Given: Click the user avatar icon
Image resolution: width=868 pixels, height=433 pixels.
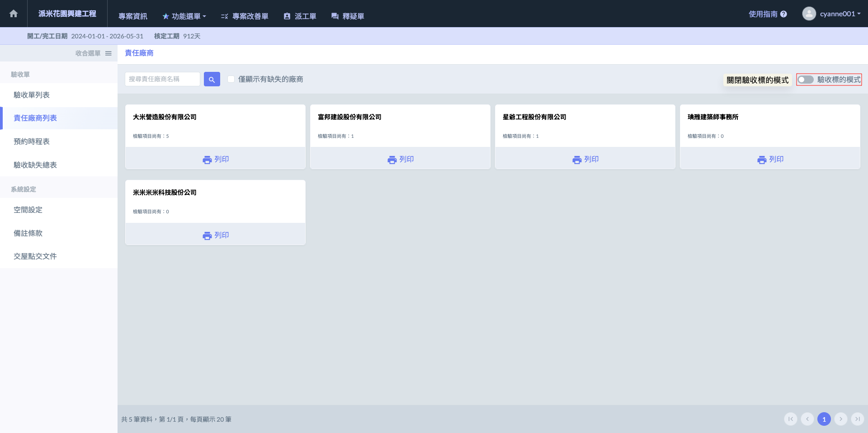Looking at the screenshot, I should pos(809,14).
